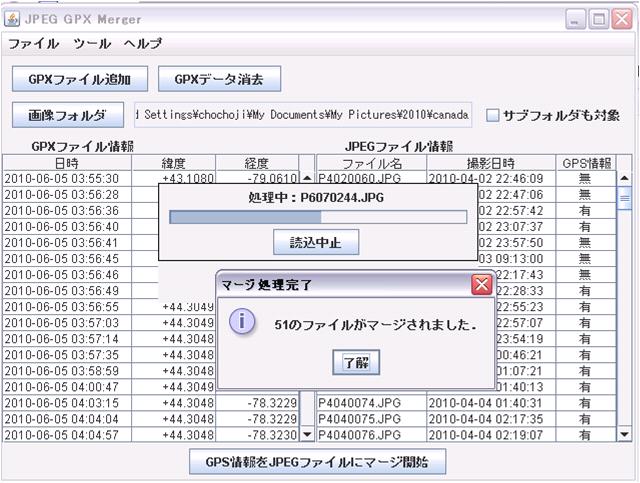Minimize the JPEG GPX Merger window
Screen dimensions: 640x483
coord(576,19)
